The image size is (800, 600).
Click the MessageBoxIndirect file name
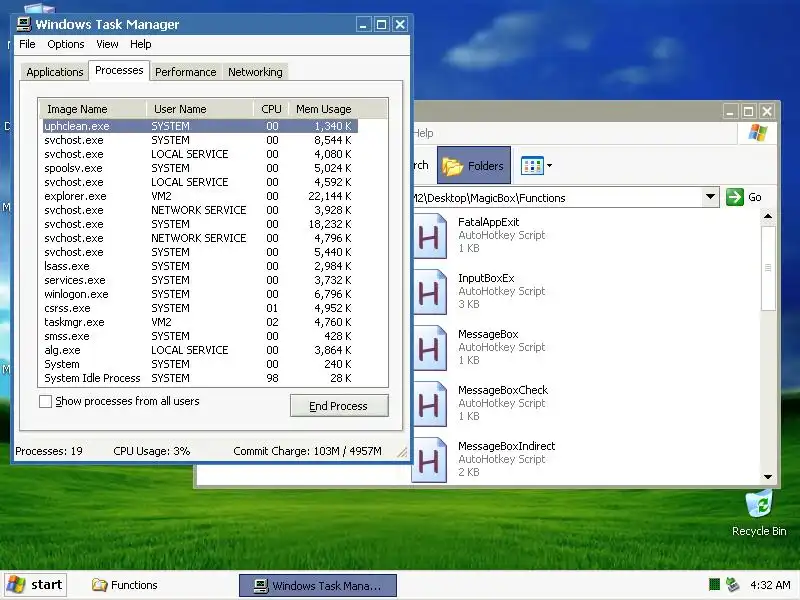[506, 446]
